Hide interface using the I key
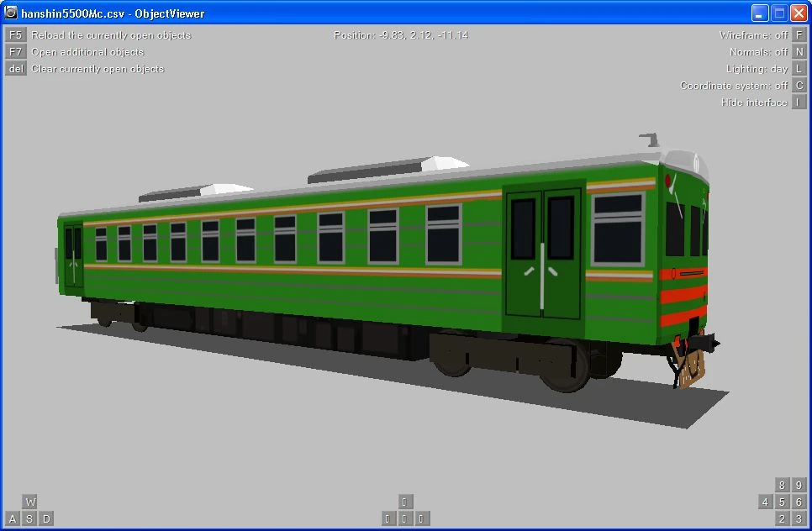Image resolution: width=812 pixels, height=531 pixels. [x=799, y=103]
